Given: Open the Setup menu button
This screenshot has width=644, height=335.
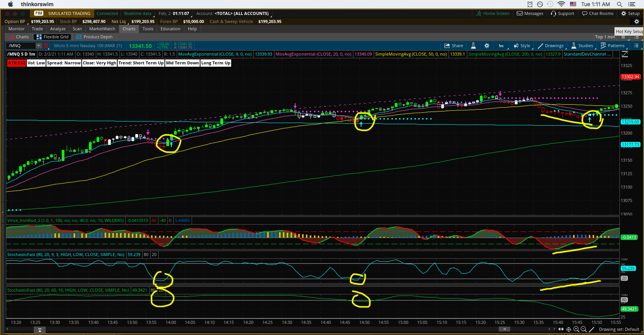Looking at the screenshot, I should (630, 13).
